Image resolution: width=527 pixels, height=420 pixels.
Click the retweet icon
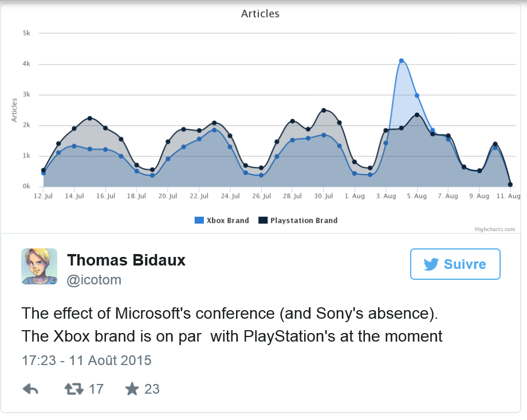(74, 389)
